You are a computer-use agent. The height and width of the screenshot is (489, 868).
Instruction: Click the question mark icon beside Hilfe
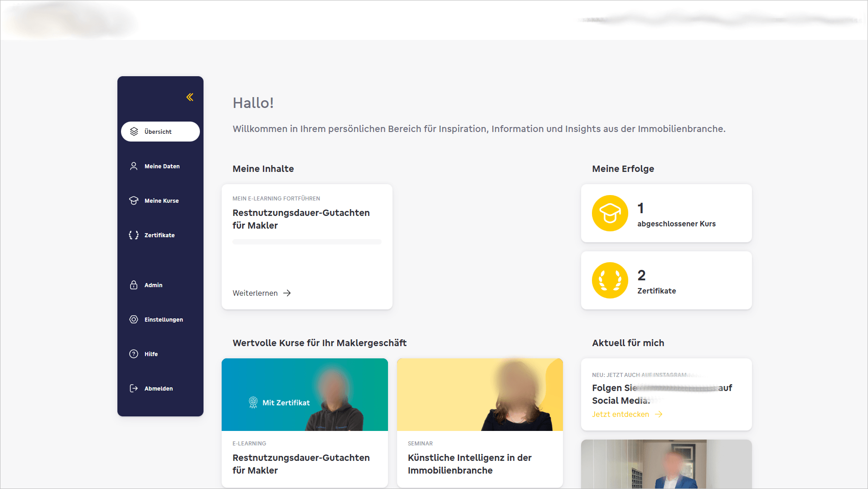[133, 354]
